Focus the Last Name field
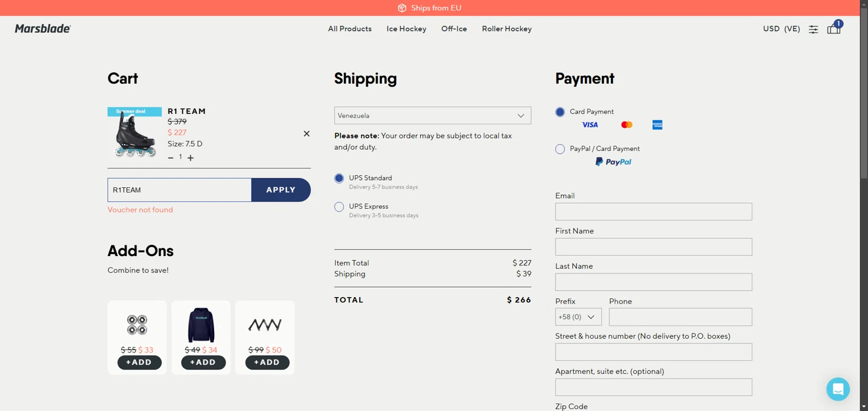The height and width of the screenshot is (411, 868). point(654,282)
